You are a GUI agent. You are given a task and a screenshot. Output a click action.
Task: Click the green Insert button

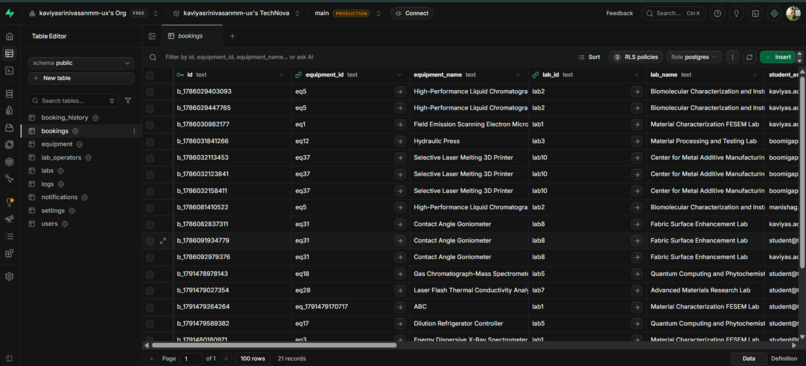778,57
